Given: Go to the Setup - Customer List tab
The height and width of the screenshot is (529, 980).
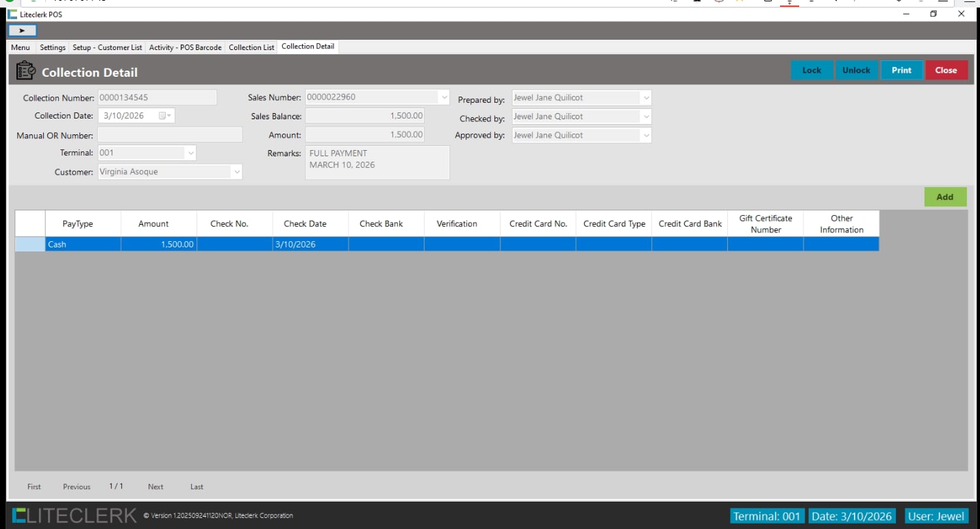Looking at the screenshot, I should [108, 47].
